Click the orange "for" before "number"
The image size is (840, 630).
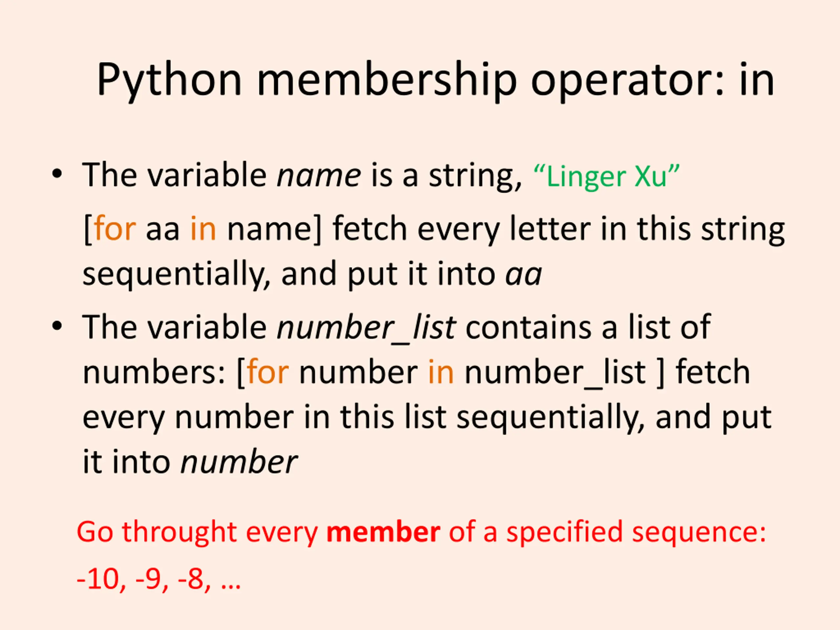[x=268, y=372]
